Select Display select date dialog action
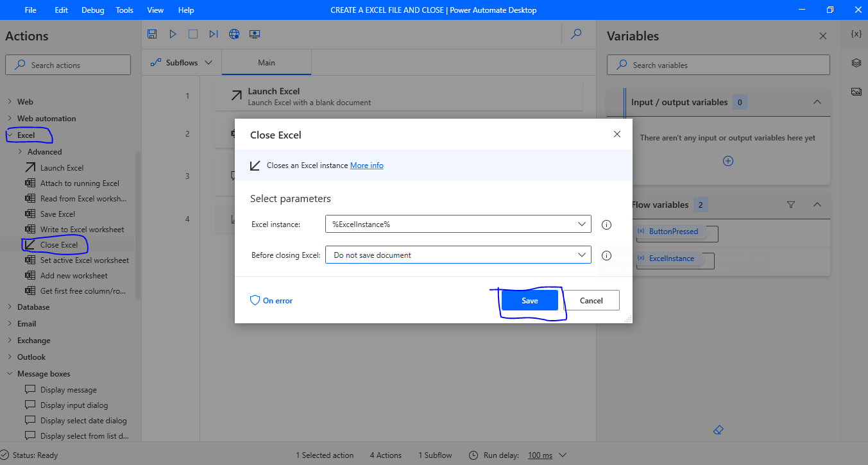Image resolution: width=868 pixels, height=465 pixels. point(83,421)
